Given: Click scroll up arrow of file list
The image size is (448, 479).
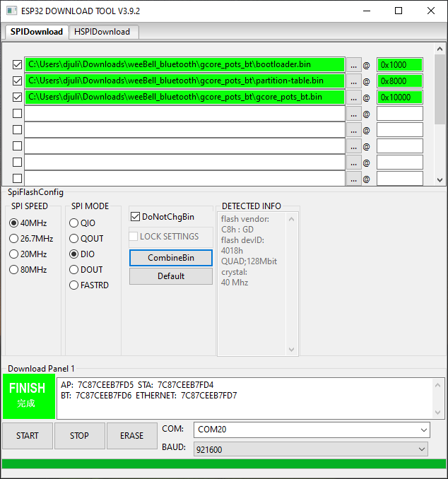Looking at the screenshot, I should tap(440, 49).
